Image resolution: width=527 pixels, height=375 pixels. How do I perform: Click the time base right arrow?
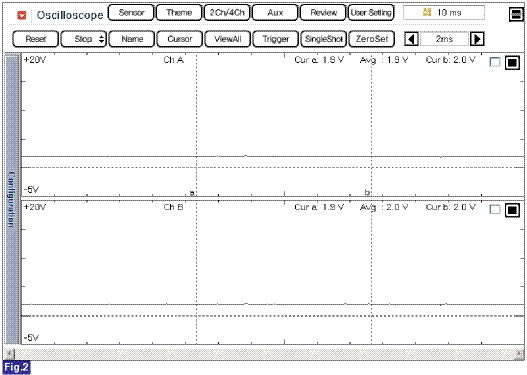477,39
